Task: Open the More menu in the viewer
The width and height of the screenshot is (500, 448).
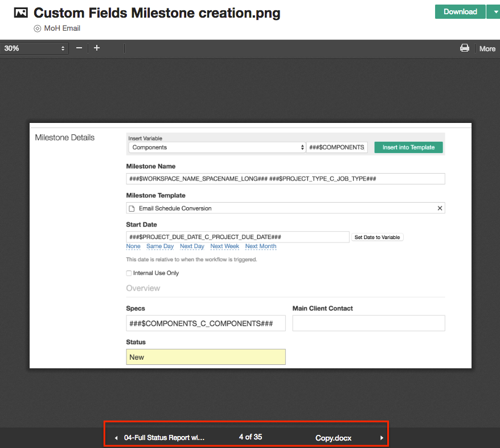Action: click(487, 49)
